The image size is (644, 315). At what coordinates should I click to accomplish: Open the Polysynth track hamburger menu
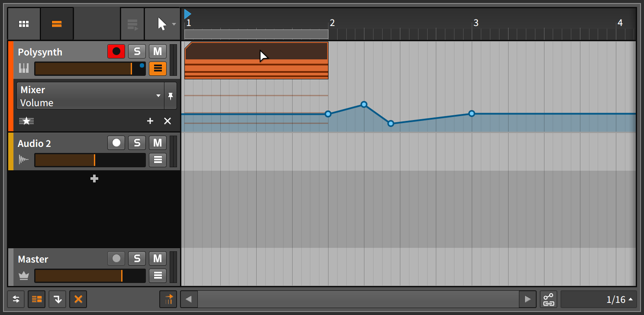point(158,68)
